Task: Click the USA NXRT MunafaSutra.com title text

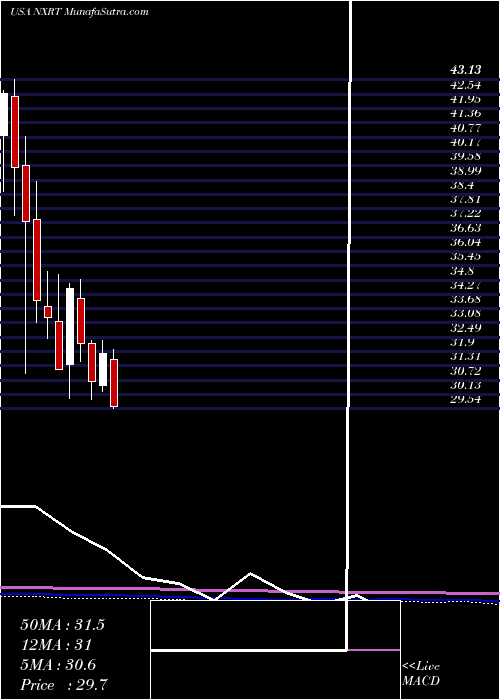Action: click(x=79, y=12)
